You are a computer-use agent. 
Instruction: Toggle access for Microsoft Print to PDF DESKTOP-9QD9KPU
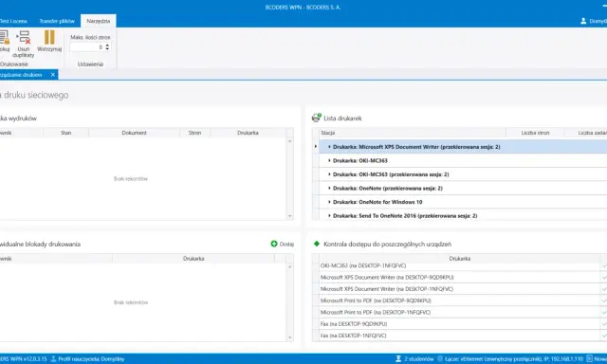[x=603, y=300]
